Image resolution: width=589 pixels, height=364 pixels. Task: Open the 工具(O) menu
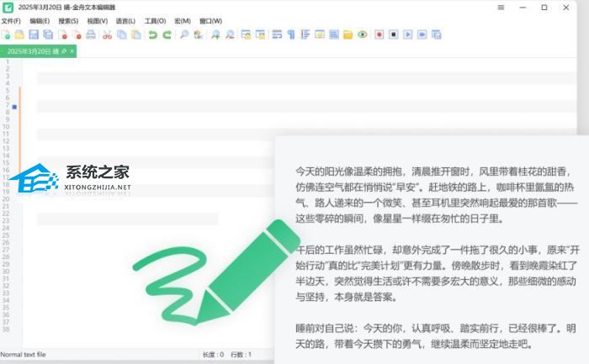click(155, 21)
